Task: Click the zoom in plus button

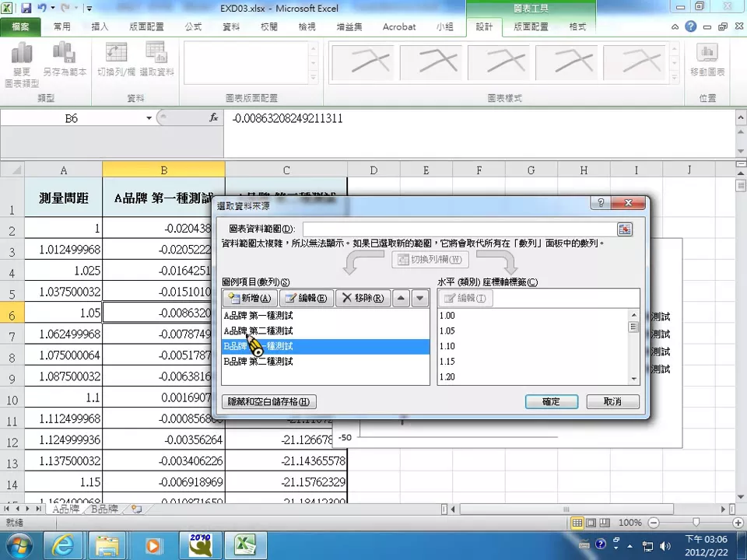Action: pos(738,523)
